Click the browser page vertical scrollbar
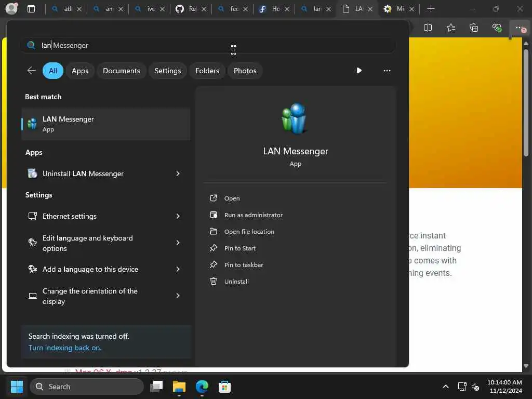The height and width of the screenshot is (399, 532). [526, 102]
